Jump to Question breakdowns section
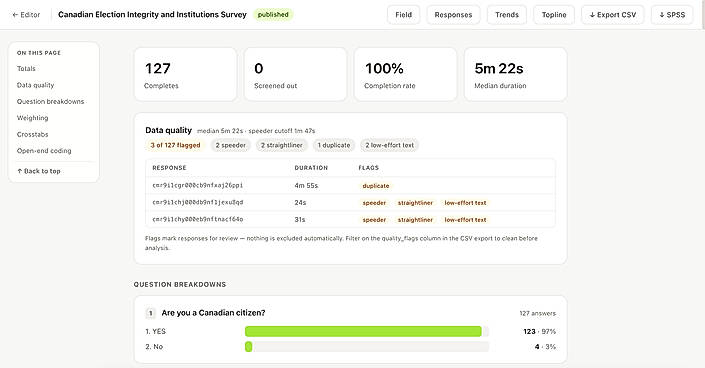Screen dimensions: 705x368 point(50,101)
